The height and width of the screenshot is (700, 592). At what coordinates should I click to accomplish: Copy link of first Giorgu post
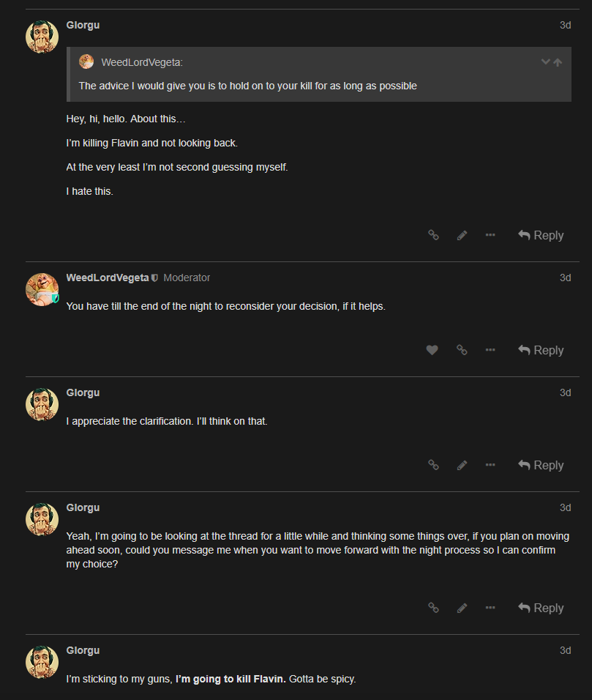[433, 235]
